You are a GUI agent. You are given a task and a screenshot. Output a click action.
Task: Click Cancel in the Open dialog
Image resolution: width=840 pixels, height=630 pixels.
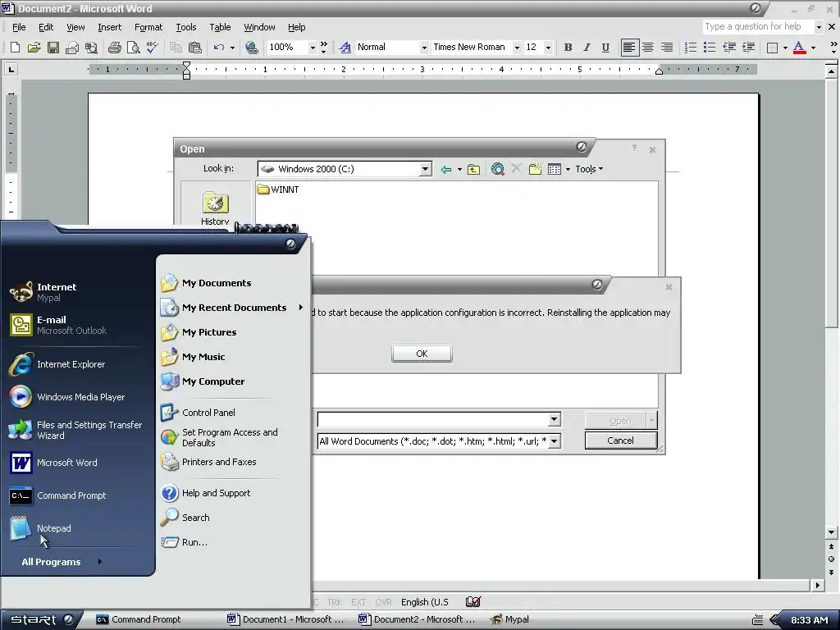click(620, 441)
